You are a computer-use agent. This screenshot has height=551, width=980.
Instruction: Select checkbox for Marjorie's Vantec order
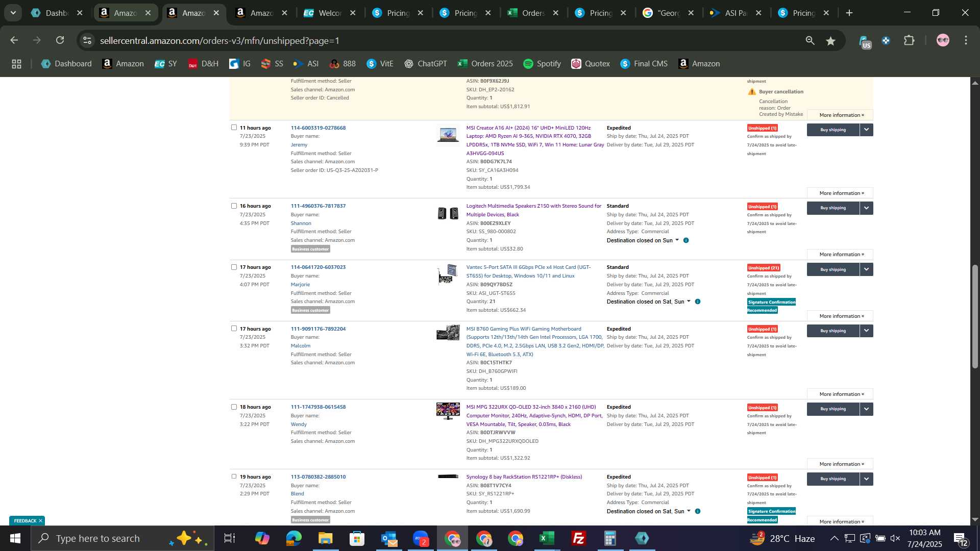pyautogui.click(x=234, y=267)
